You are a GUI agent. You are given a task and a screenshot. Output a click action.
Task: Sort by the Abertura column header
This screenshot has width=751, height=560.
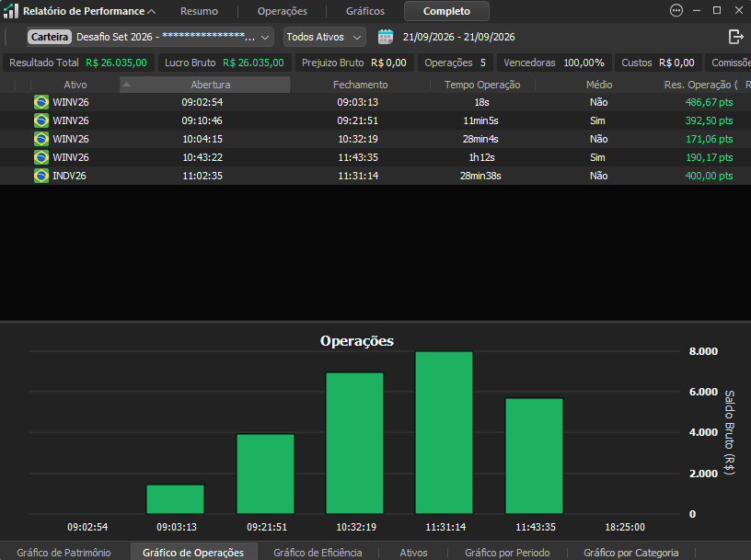point(205,85)
